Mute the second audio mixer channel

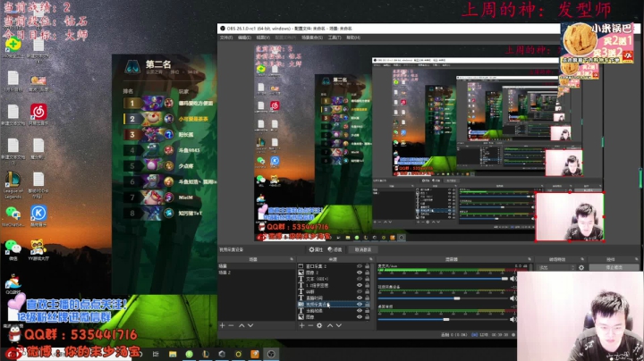tap(513, 298)
